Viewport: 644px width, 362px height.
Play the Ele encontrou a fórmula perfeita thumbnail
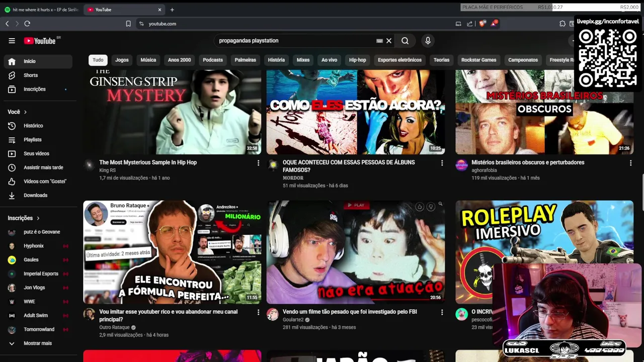pos(172,252)
